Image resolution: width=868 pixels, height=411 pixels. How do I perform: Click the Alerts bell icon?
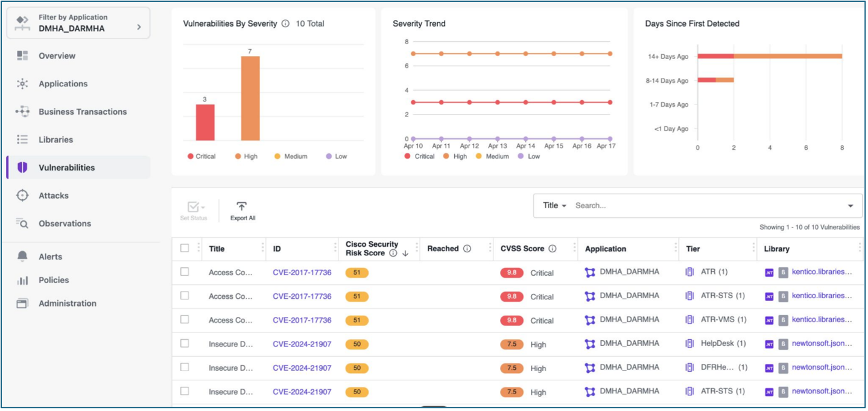click(x=22, y=256)
